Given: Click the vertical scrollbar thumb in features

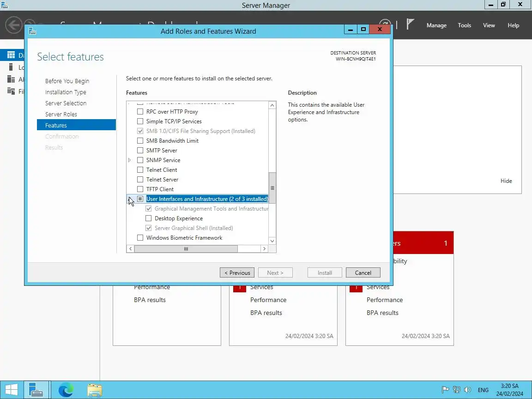Looking at the screenshot, I should 272,188.
